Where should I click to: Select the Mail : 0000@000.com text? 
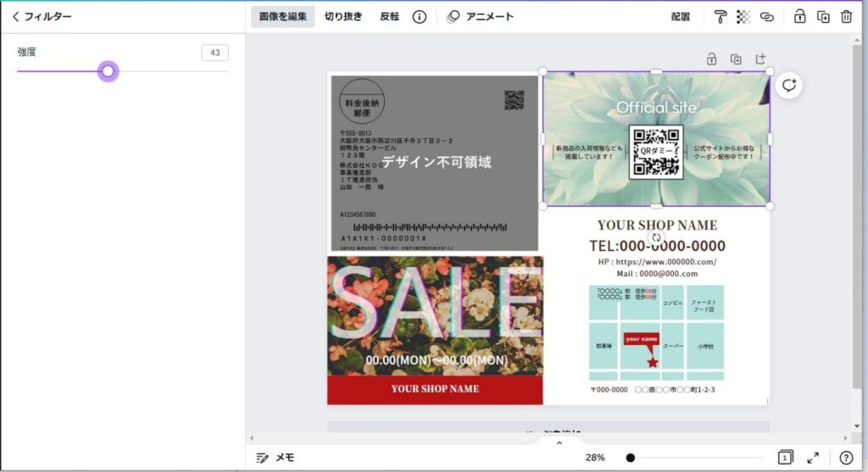pyautogui.click(x=657, y=274)
